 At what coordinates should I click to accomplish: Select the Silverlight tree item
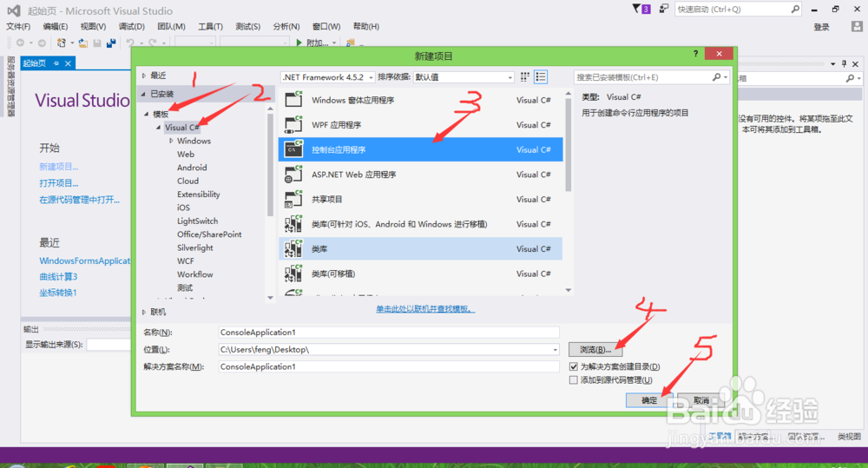[194, 247]
